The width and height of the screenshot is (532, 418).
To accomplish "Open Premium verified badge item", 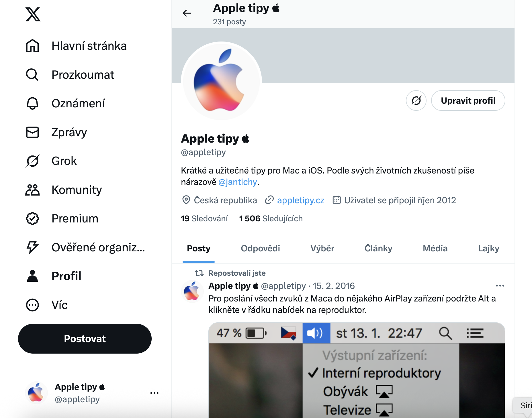I will 32,218.
